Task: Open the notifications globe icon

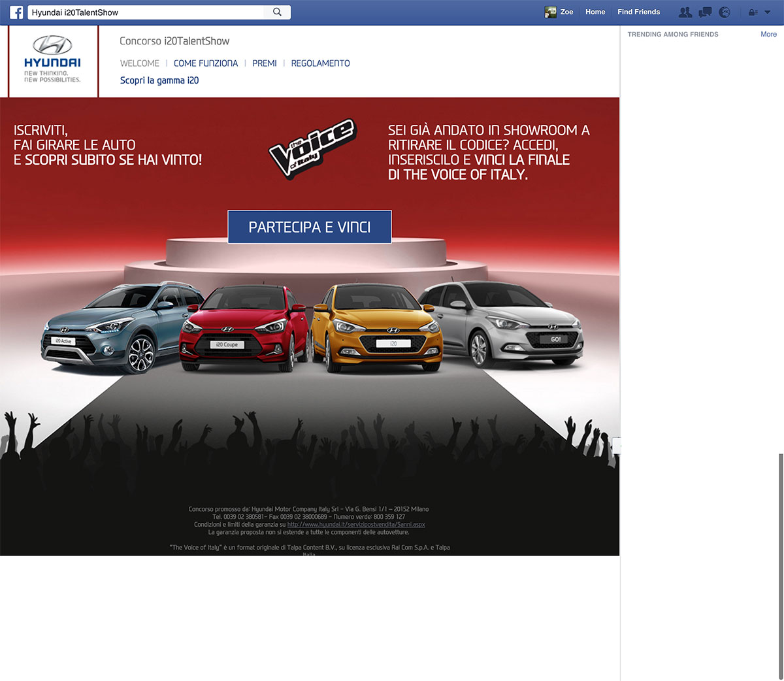Action: point(725,12)
